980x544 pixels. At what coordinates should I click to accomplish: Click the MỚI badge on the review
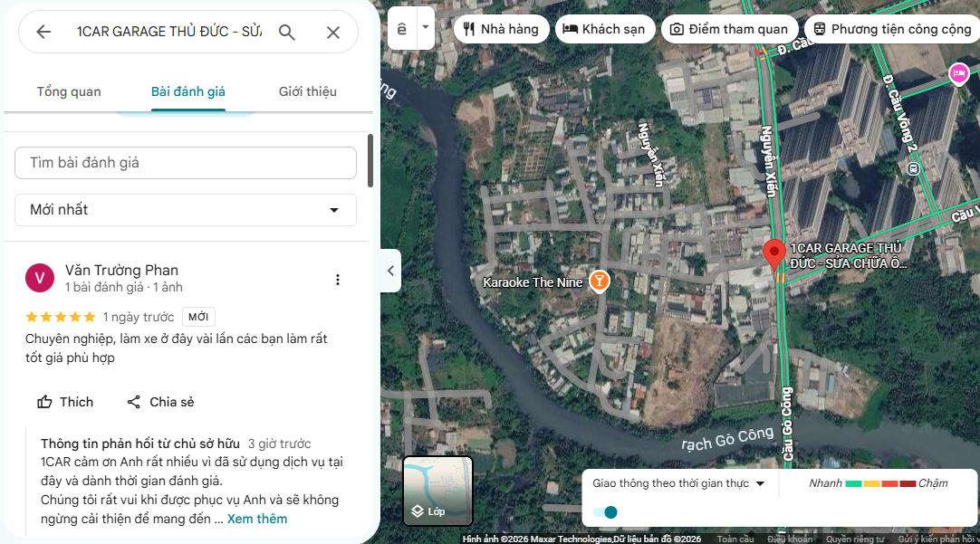198,317
